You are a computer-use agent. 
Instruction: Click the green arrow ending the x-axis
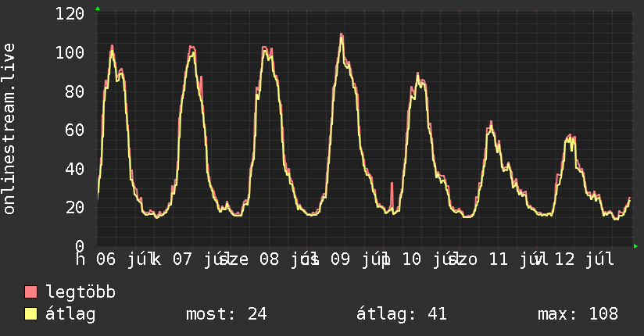(x=635, y=246)
